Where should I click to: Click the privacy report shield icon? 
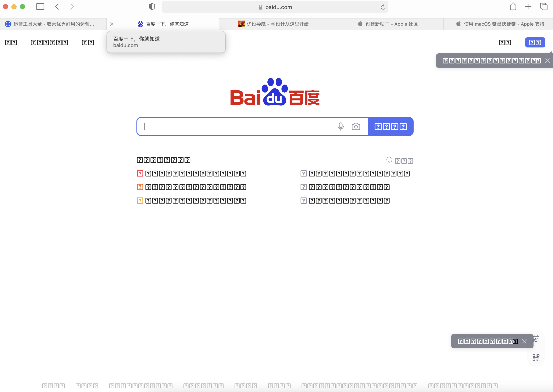(x=152, y=7)
